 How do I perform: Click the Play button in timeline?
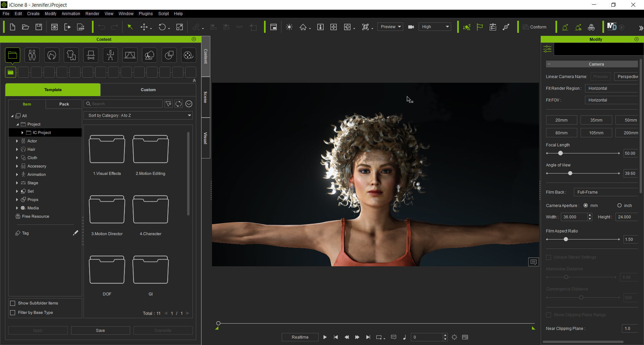point(325,337)
